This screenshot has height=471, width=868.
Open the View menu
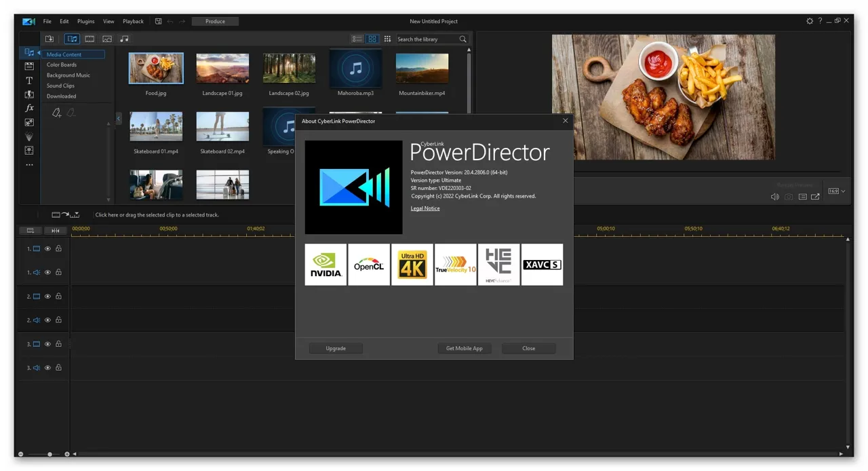pos(108,21)
